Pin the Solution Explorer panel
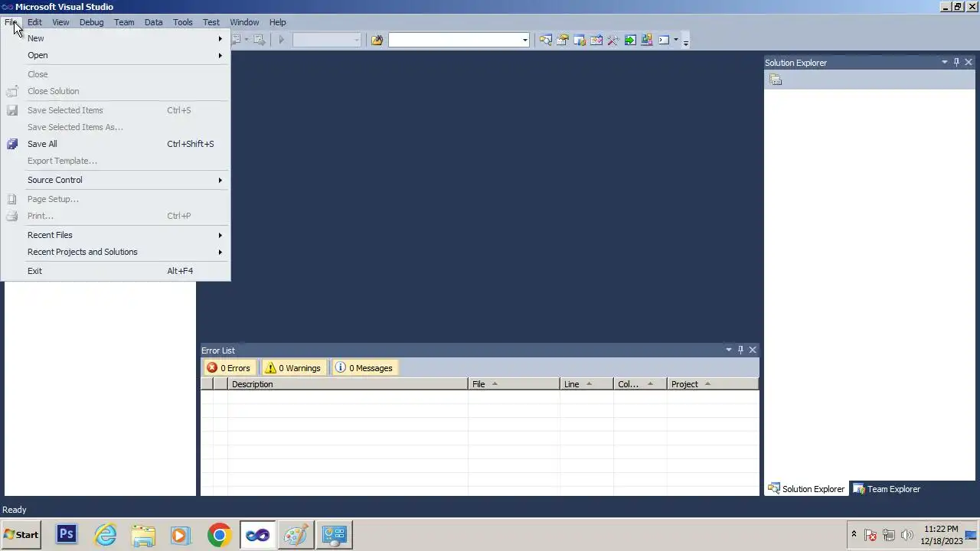The height and width of the screenshot is (551, 980). 956,62
